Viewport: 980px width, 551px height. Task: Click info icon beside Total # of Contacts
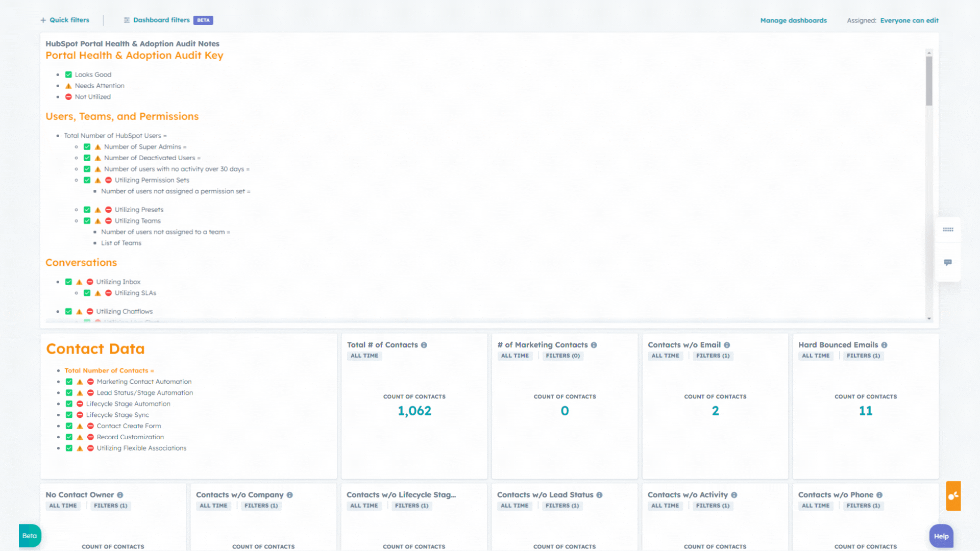pyautogui.click(x=424, y=345)
